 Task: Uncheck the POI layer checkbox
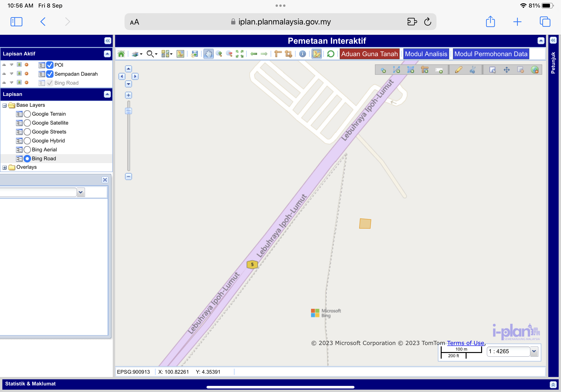[x=50, y=65]
